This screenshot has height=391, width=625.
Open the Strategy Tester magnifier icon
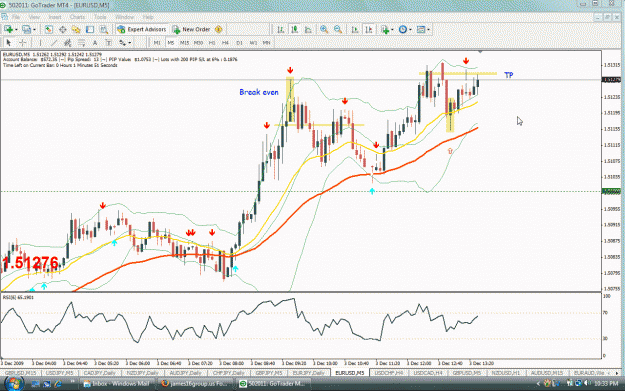coord(104,29)
